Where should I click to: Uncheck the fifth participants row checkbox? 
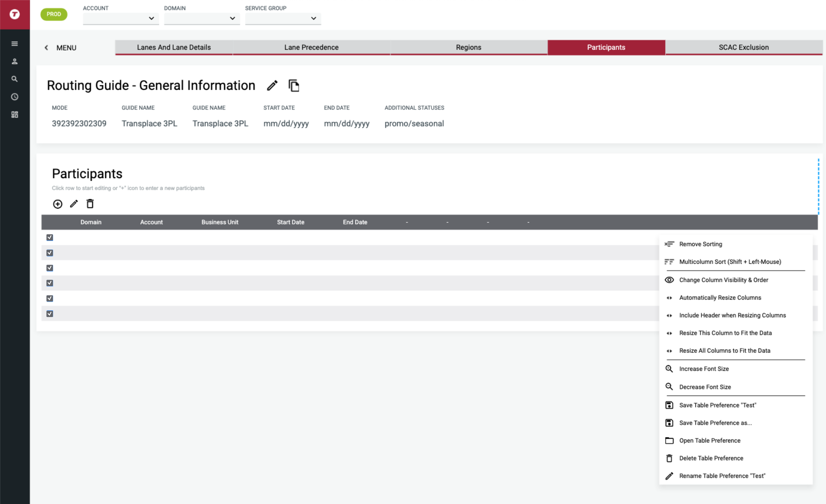(x=50, y=298)
